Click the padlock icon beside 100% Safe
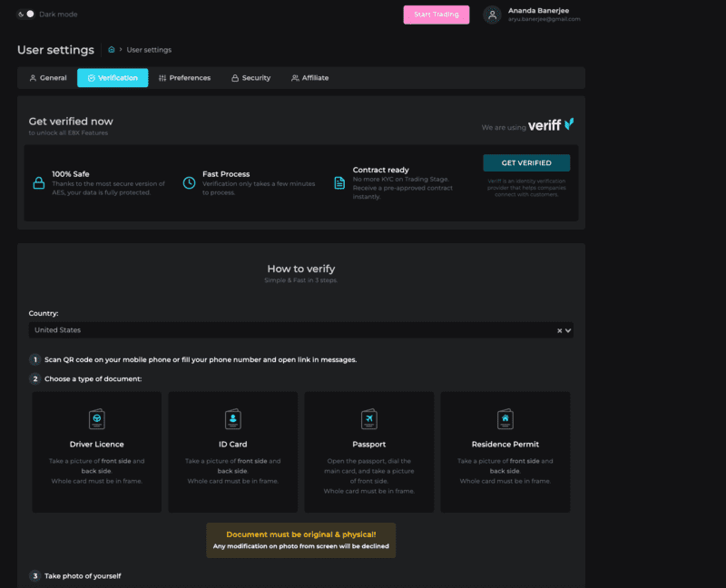The image size is (726, 588). click(x=39, y=183)
